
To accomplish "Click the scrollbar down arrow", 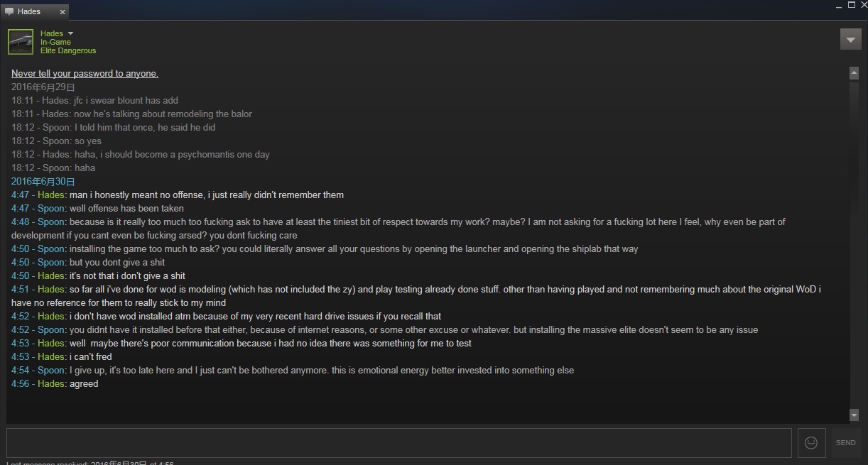I will pos(854,415).
